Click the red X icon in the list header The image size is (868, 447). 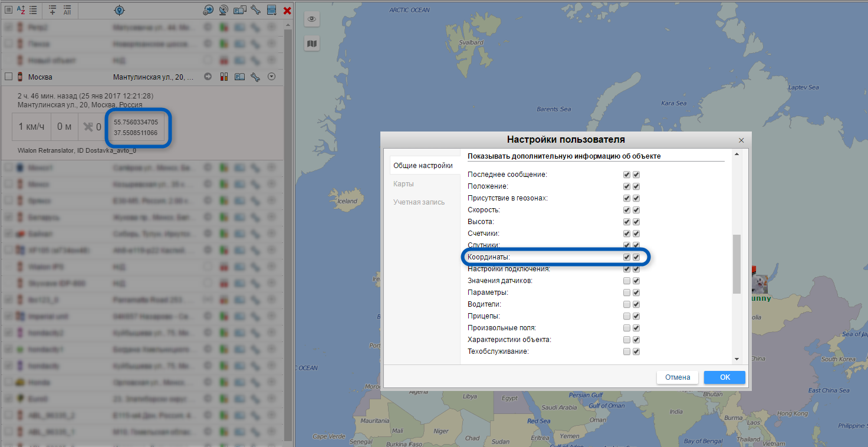287,10
